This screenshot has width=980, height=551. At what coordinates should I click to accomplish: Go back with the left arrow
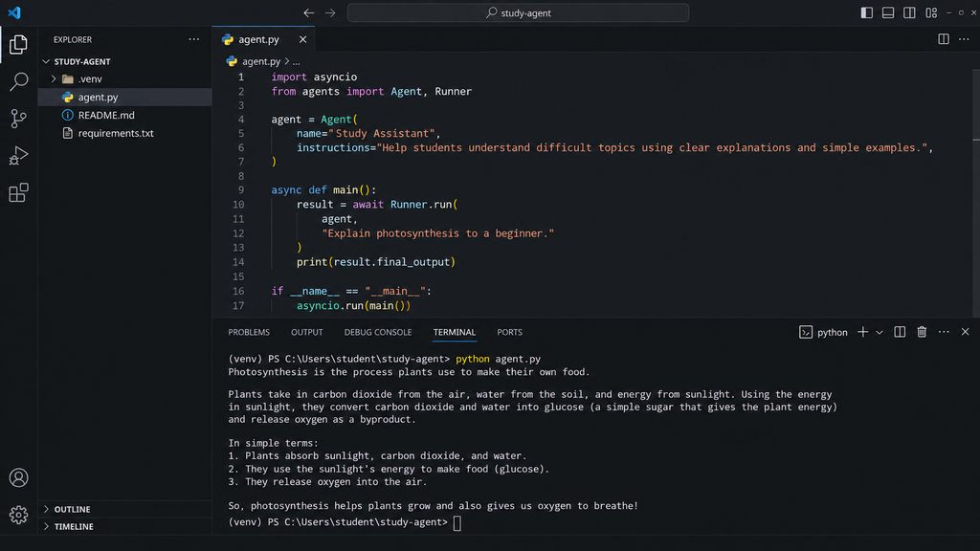pyautogui.click(x=309, y=12)
